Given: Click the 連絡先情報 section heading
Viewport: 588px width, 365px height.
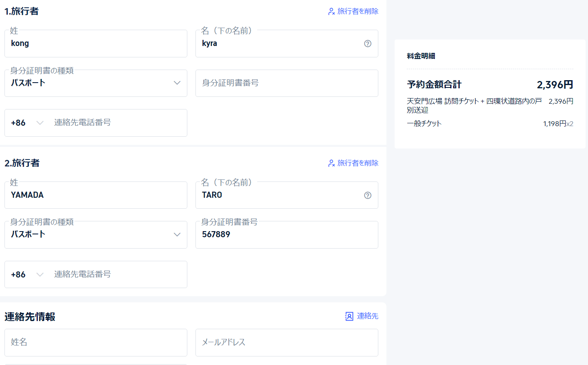Looking at the screenshot, I should [x=30, y=317].
